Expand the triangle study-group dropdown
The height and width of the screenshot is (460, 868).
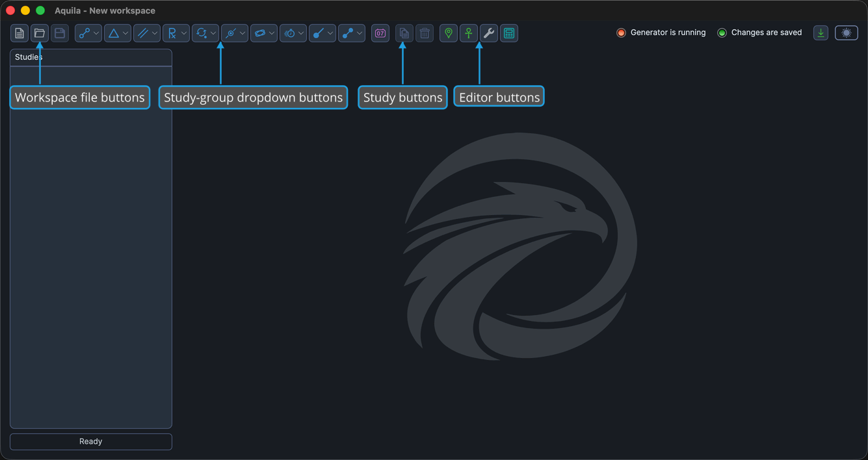point(118,33)
